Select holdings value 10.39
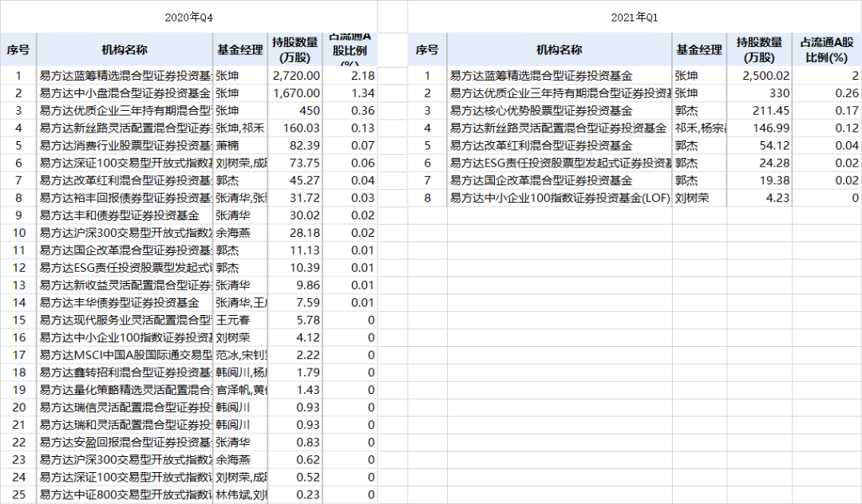Image resolution: width=862 pixels, height=504 pixels. [295, 268]
